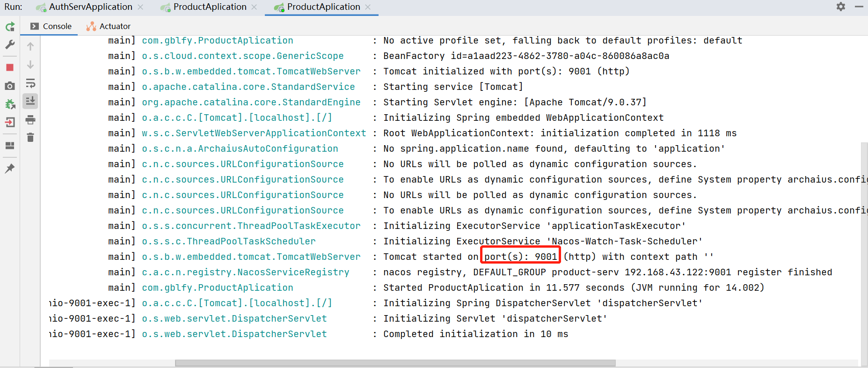Click 'nacos registry, DEFAULT_GROUP product-serv' message
Screen dimensions: 868x368
coord(607,272)
